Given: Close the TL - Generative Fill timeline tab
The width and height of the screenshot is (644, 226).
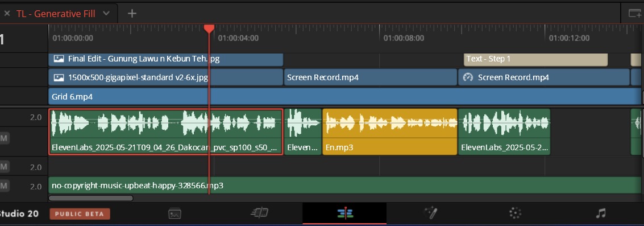Looking at the screenshot, I should click(7, 14).
